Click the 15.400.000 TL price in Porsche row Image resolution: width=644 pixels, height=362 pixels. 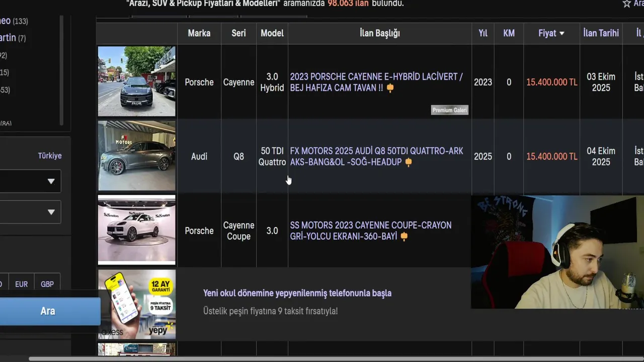[552, 82]
